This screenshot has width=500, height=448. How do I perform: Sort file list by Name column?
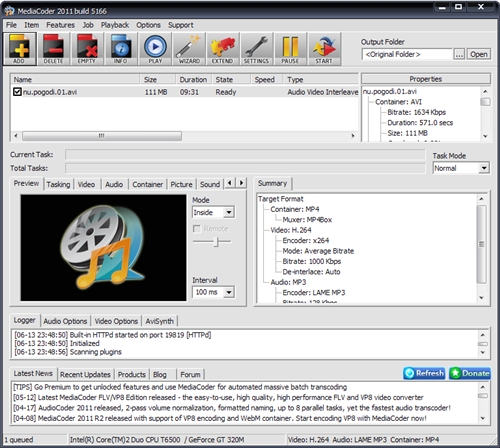76,79
